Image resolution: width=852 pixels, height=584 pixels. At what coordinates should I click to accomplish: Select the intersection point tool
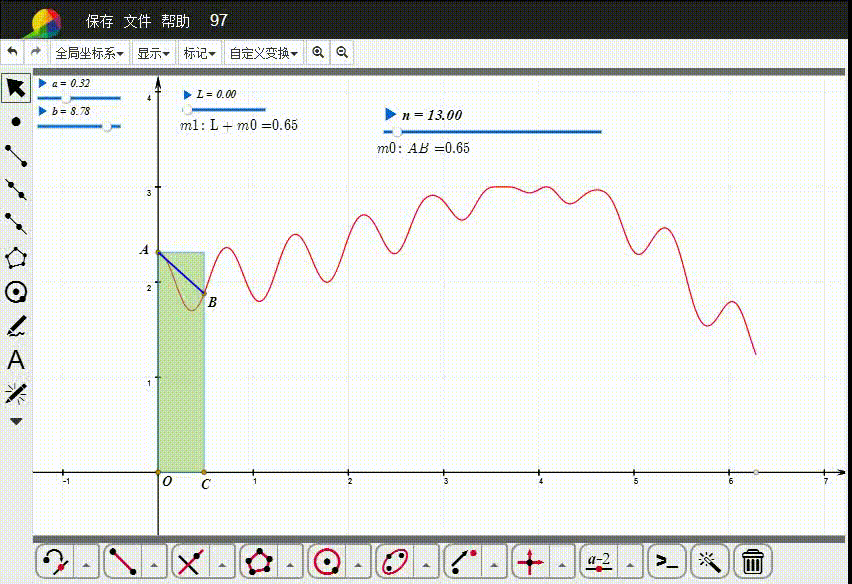coord(191,561)
